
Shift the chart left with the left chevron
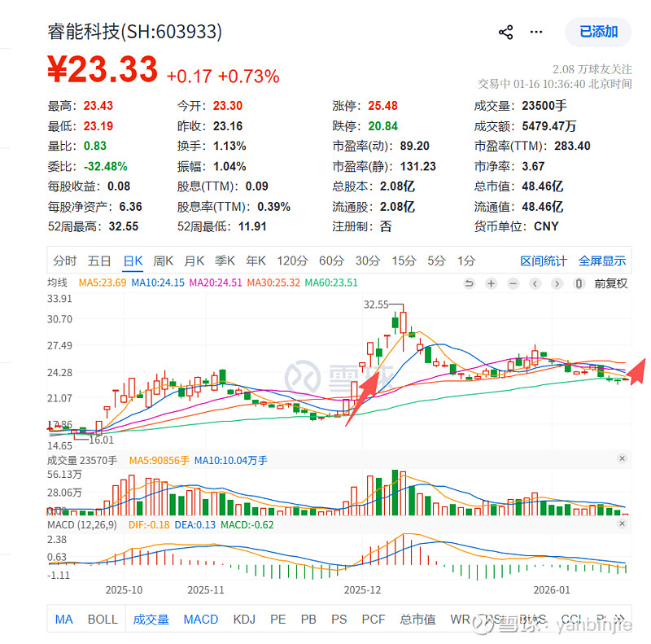(535, 284)
